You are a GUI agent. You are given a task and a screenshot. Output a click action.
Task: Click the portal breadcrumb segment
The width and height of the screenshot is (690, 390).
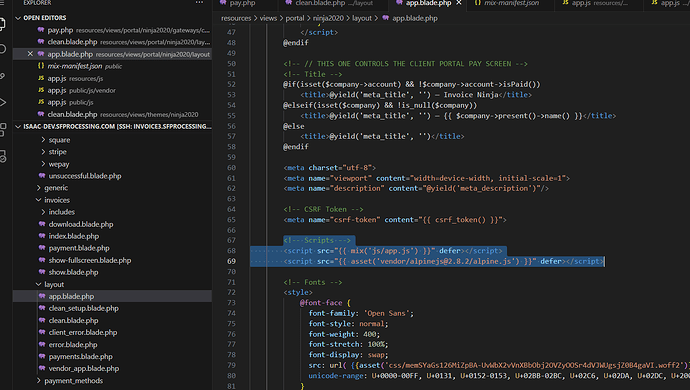point(294,18)
